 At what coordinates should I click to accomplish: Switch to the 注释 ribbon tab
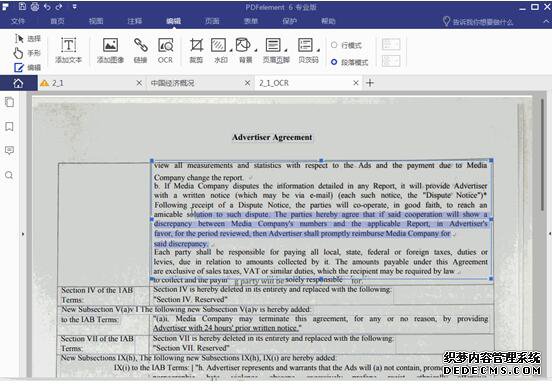point(134,21)
